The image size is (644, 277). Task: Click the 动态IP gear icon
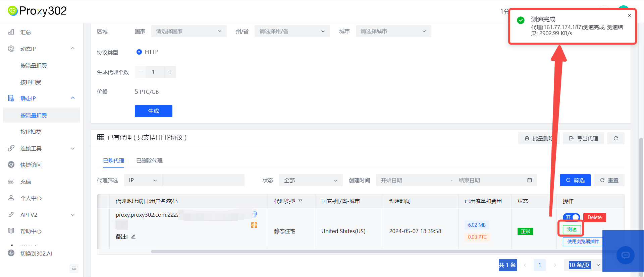11,49
